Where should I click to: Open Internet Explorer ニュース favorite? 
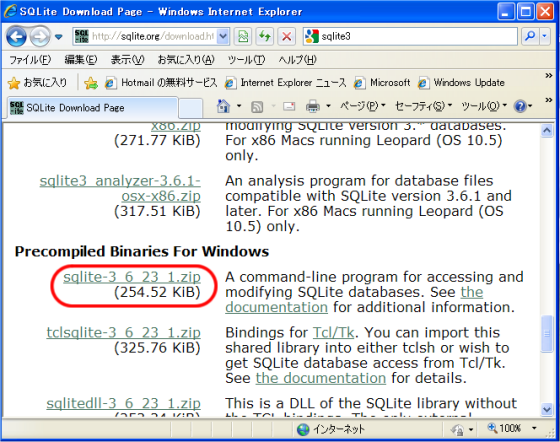click(x=285, y=83)
